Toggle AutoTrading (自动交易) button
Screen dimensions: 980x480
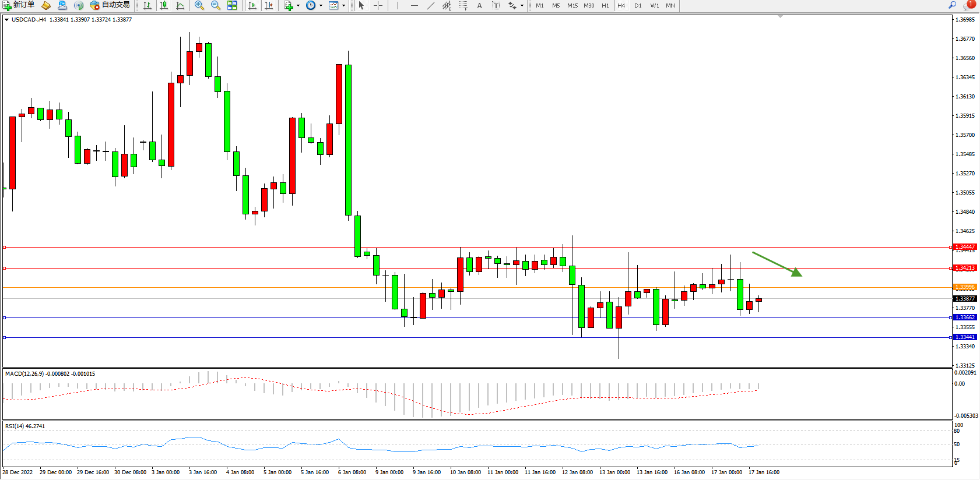pos(110,5)
